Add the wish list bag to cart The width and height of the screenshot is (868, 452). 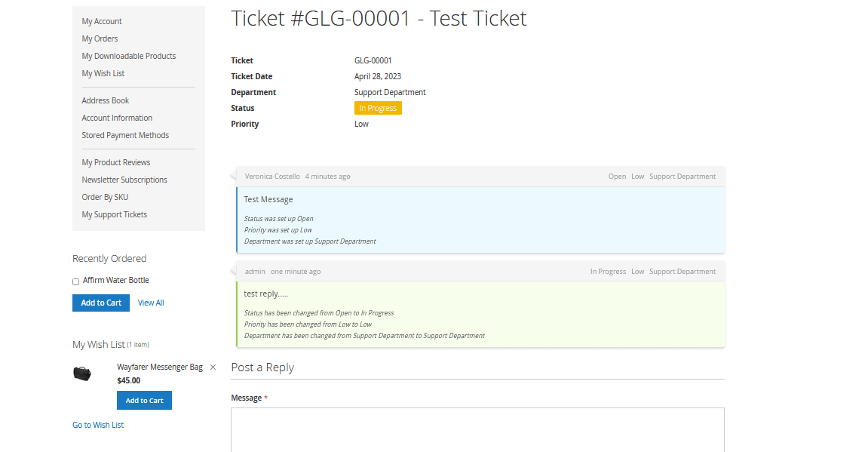click(144, 401)
